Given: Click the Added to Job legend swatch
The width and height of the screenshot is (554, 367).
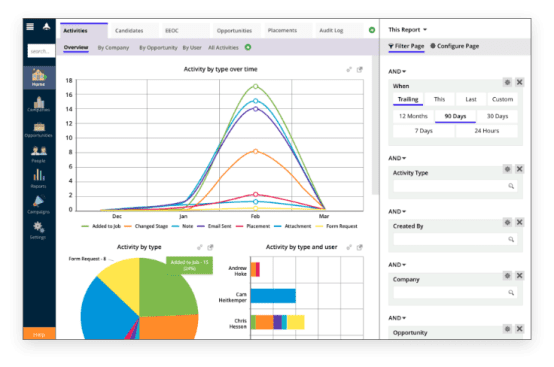Looking at the screenshot, I should pyautogui.click(x=85, y=226).
